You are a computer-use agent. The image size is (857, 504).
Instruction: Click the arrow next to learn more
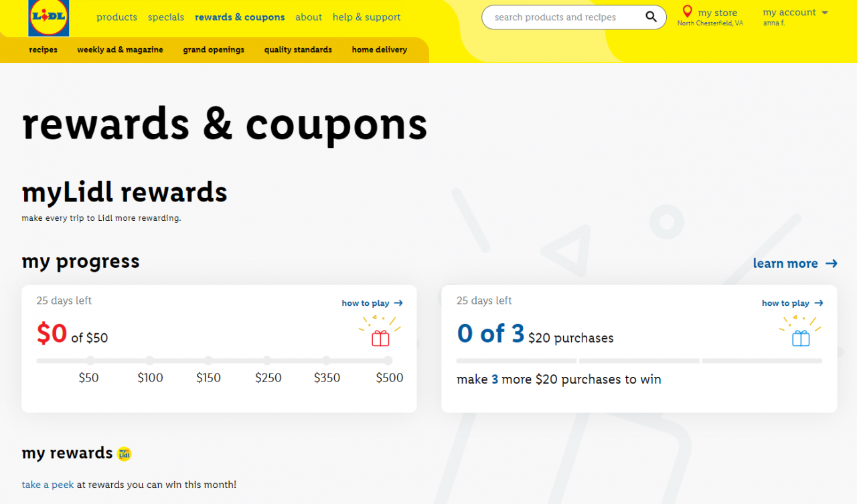coord(832,263)
